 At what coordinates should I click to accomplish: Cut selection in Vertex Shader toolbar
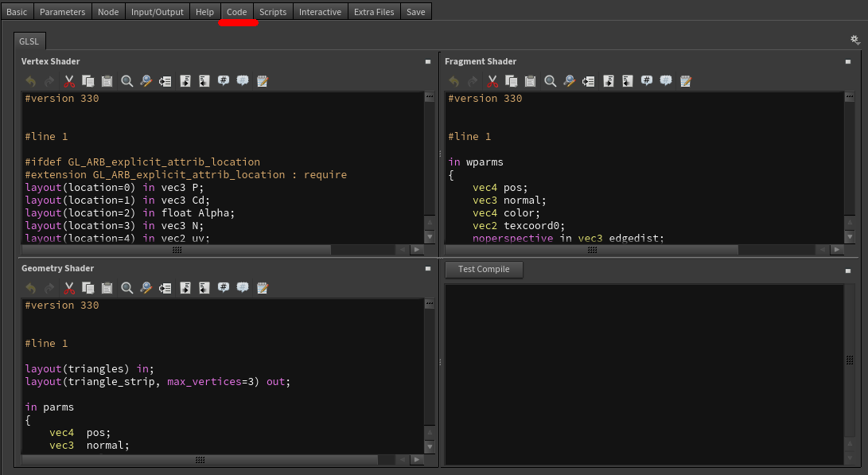click(x=69, y=81)
